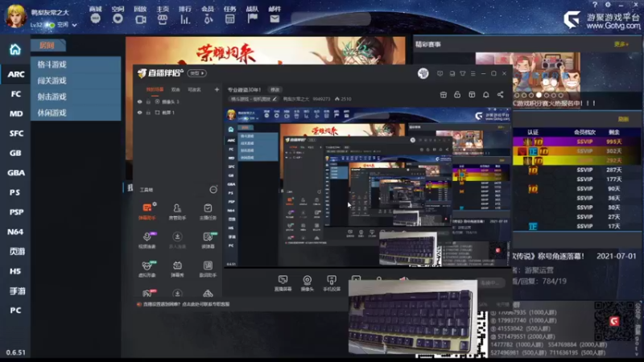Select the last banner carousel dot
The height and width of the screenshot is (362, 644).
(x=561, y=95)
